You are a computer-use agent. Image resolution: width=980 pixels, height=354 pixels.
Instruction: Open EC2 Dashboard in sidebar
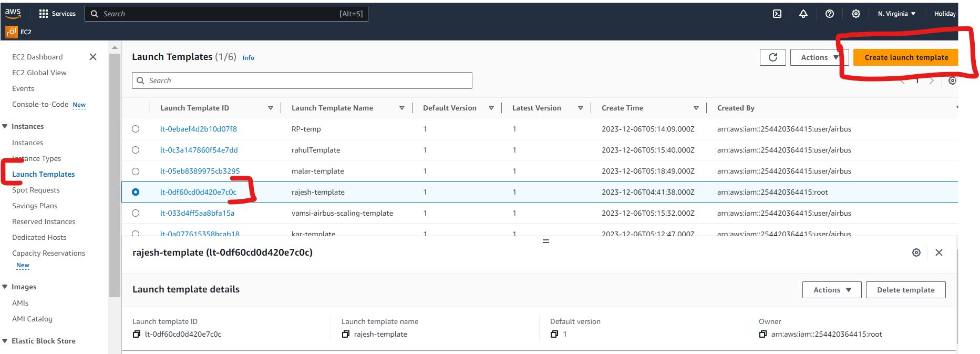coord(37,57)
